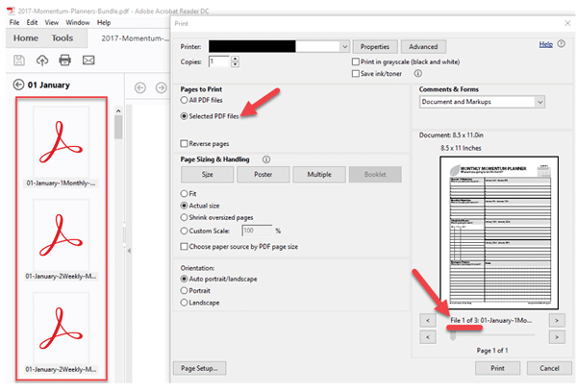
Task: Click the previous-page circled left arrow
Action: (x=139, y=87)
